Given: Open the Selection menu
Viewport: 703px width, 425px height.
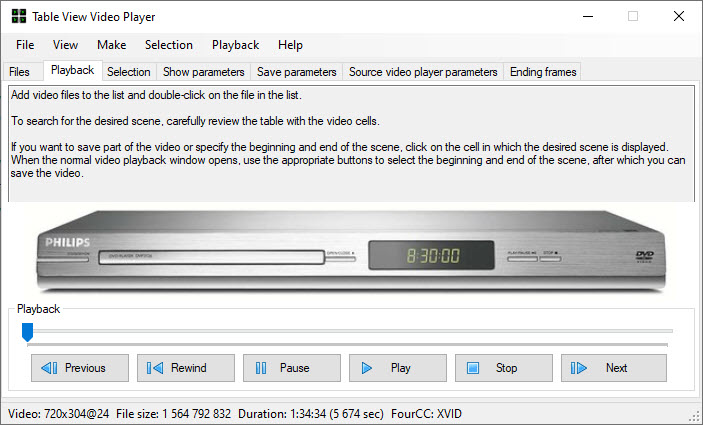Looking at the screenshot, I should pos(169,45).
